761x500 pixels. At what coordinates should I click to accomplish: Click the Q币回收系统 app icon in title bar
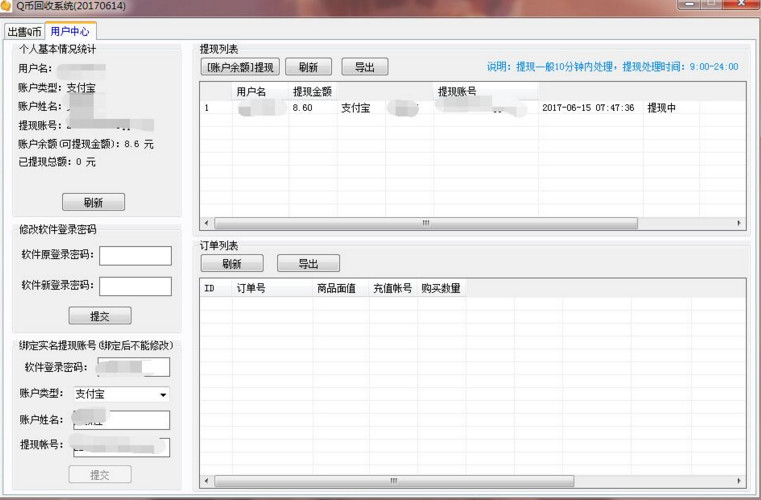click(6, 7)
